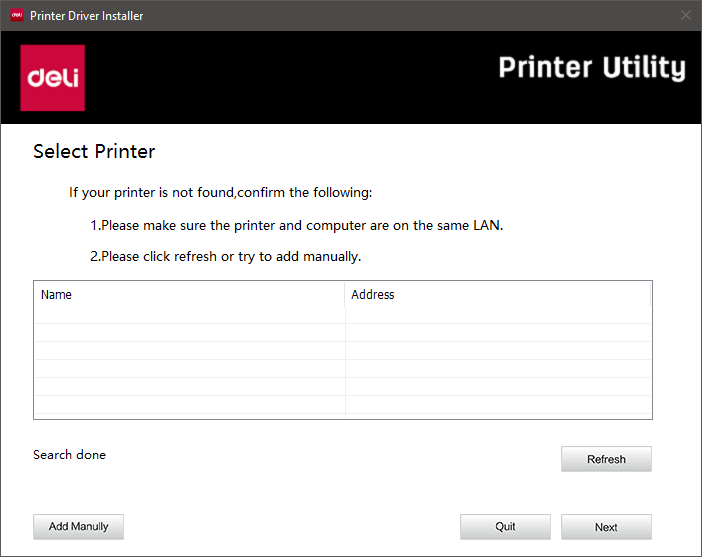Proceed by clicking Next

pos(606,527)
